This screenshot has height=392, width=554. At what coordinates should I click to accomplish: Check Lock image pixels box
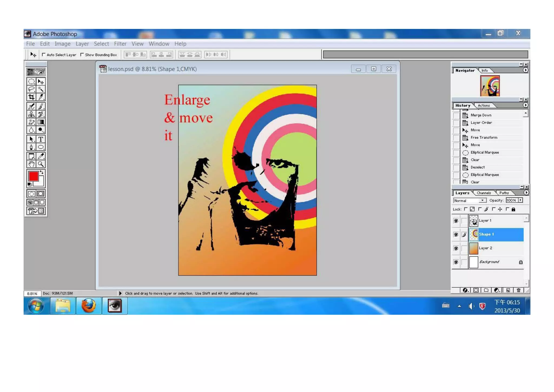click(x=480, y=209)
